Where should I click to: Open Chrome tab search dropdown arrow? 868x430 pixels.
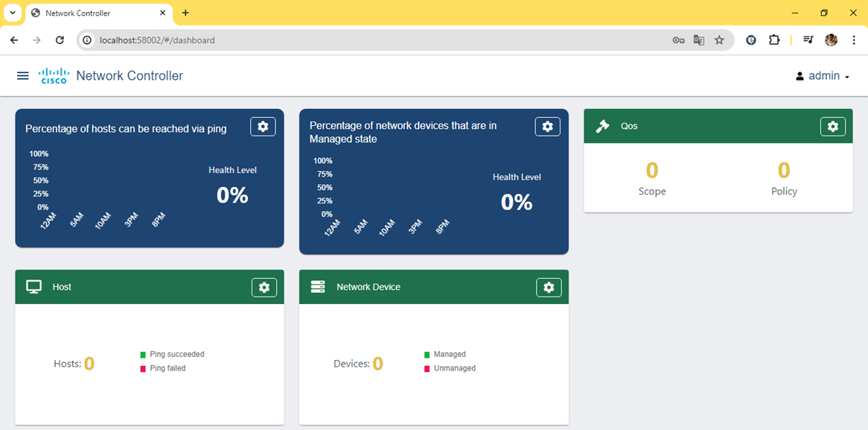pos(13,13)
